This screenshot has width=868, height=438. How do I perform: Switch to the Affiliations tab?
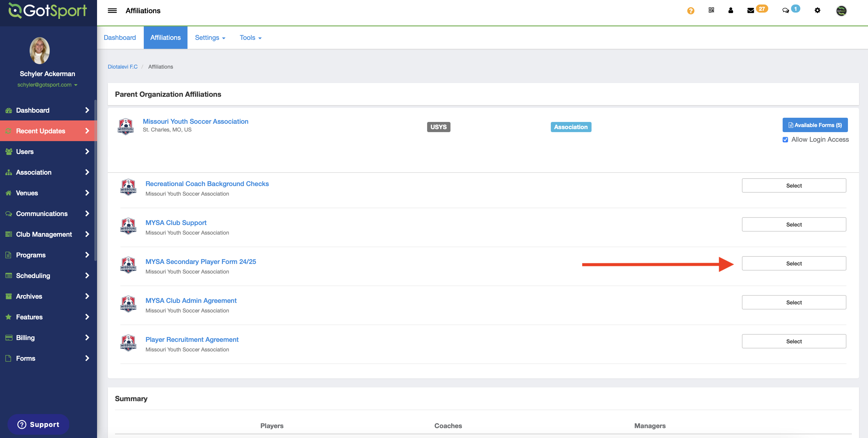point(165,38)
